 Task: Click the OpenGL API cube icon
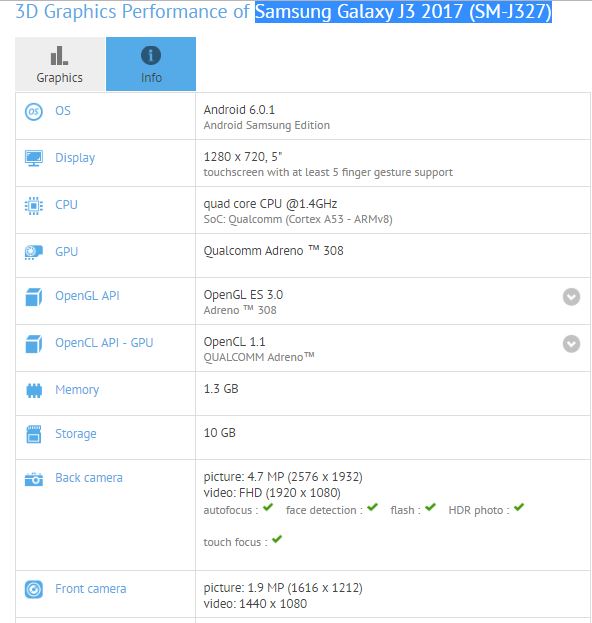34,297
